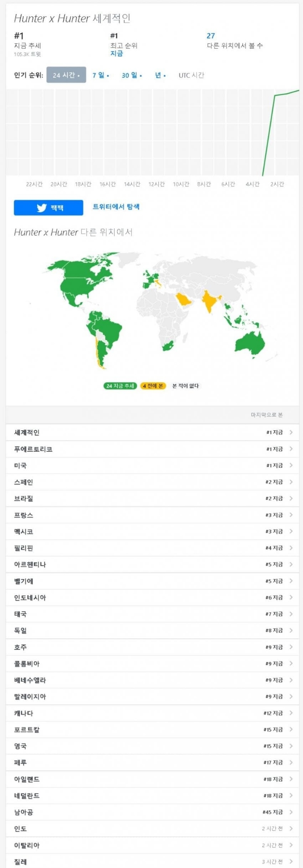Select the 독일 row
Screen dimensions: 303x868
[152, 630]
